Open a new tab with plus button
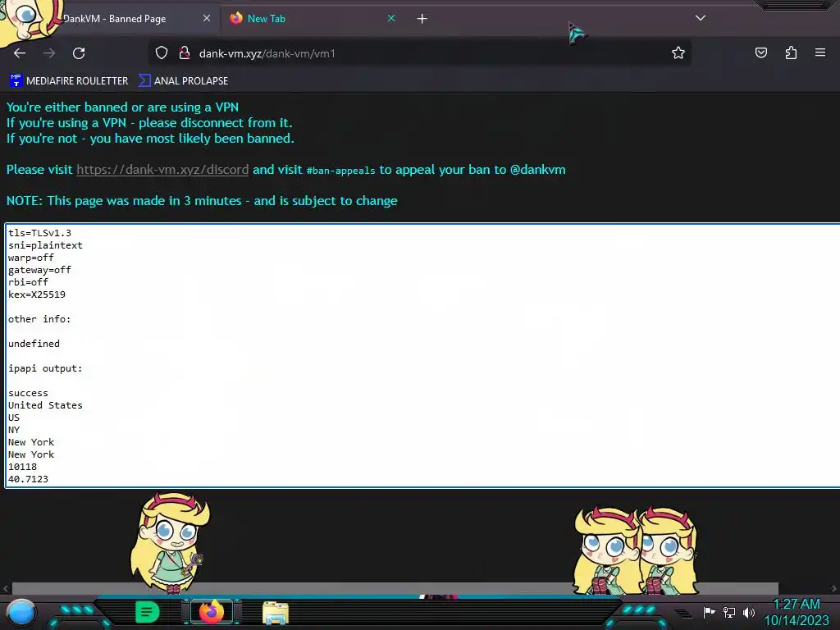Screen dimensions: 840x630 click(x=422, y=19)
